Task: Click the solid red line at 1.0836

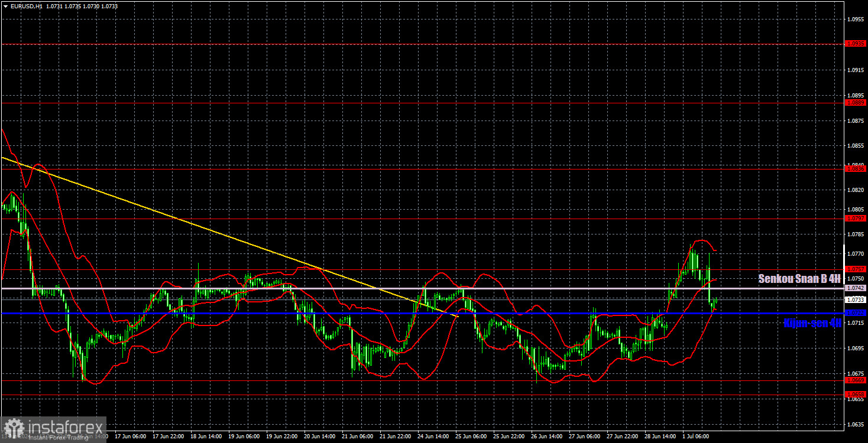Action: [x=422, y=168]
